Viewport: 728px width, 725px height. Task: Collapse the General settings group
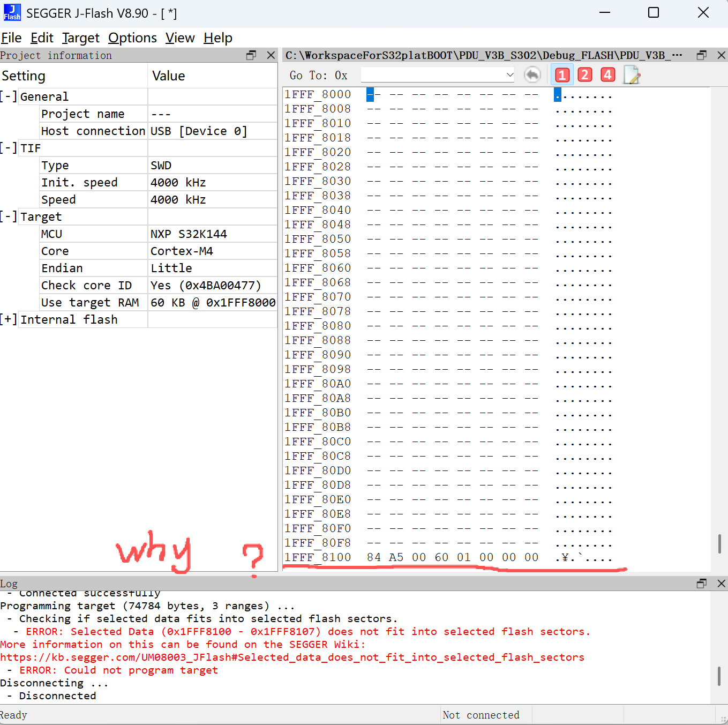[9, 96]
